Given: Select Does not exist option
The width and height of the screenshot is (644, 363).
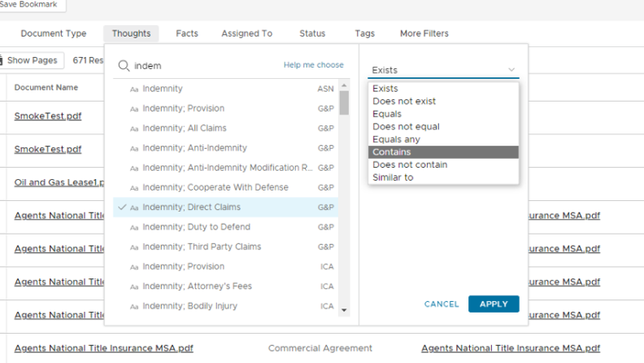Looking at the screenshot, I should coord(404,102).
